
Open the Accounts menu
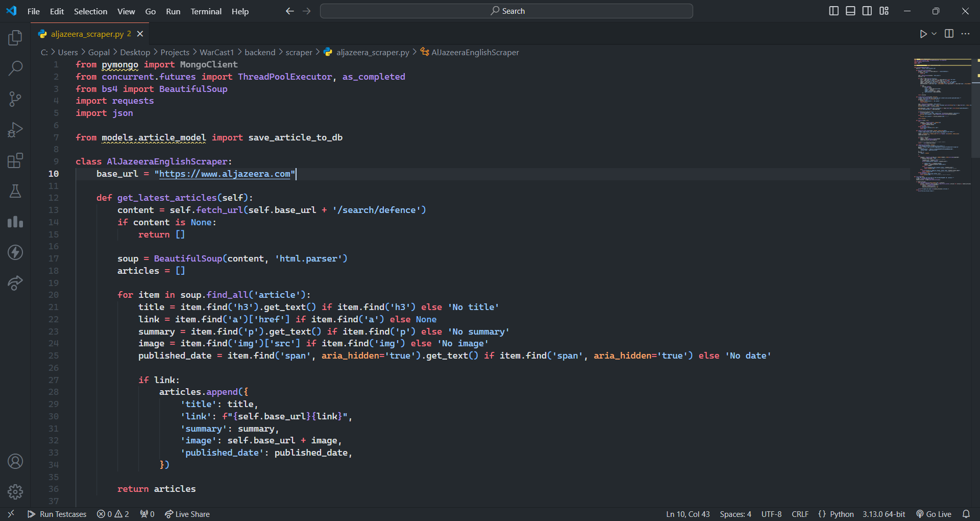(x=15, y=461)
